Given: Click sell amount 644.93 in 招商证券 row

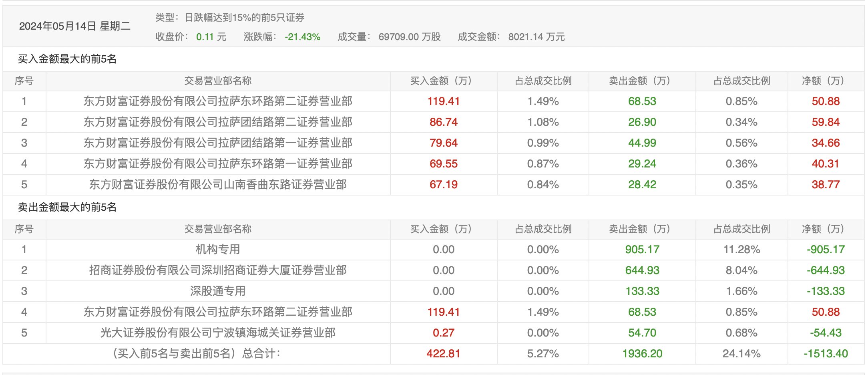Looking at the screenshot, I should [642, 270].
